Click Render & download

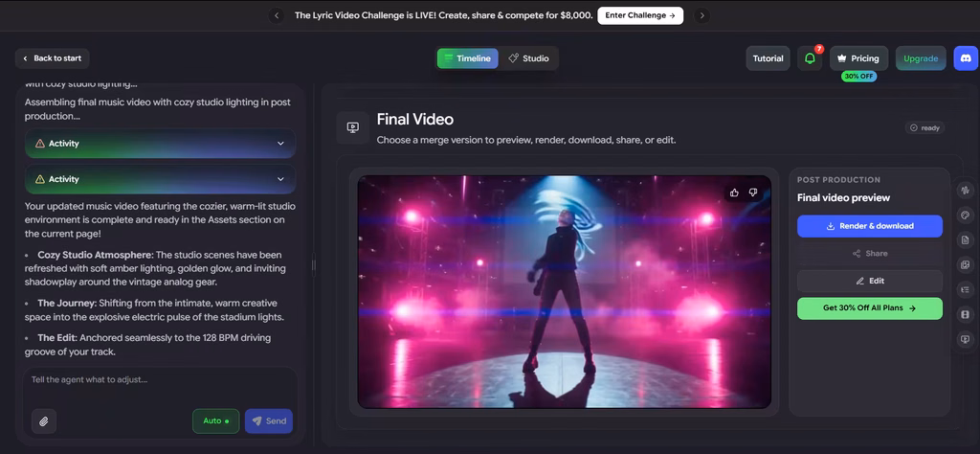click(x=869, y=226)
